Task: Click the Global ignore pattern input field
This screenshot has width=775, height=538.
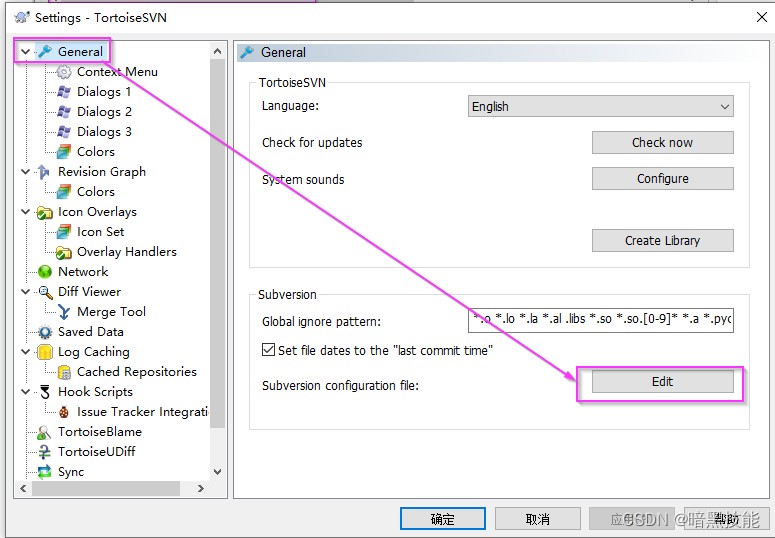Action: pos(601,320)
